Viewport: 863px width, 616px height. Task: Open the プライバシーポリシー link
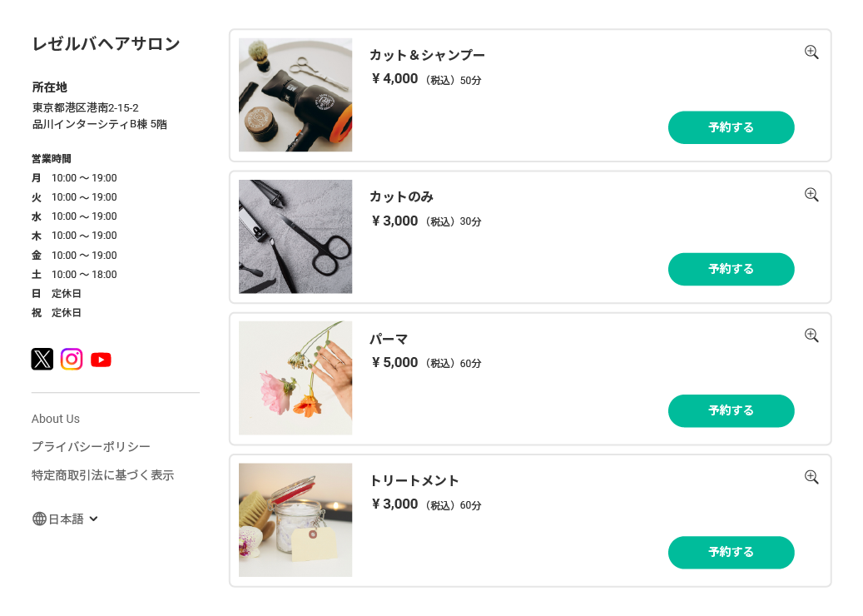[x=91, y=447]
